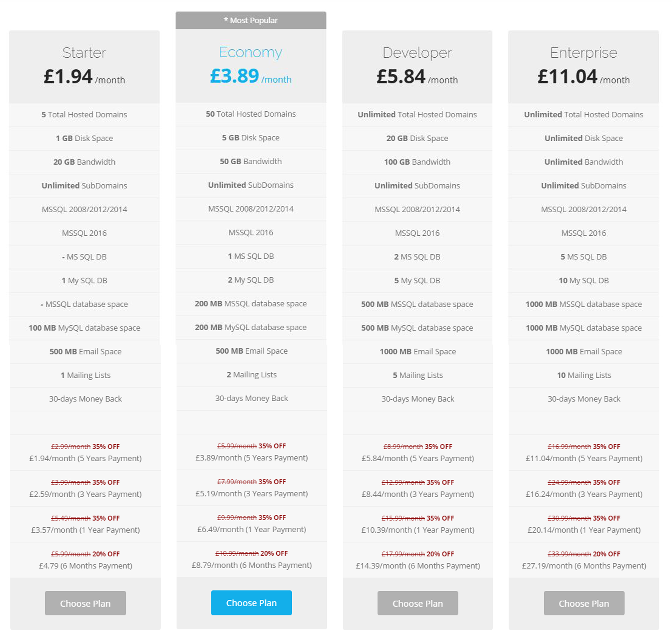Viewport: 672px width, 637px height.
Task: Click the £3.89 /month Economy price
Action: click(251, 76)
